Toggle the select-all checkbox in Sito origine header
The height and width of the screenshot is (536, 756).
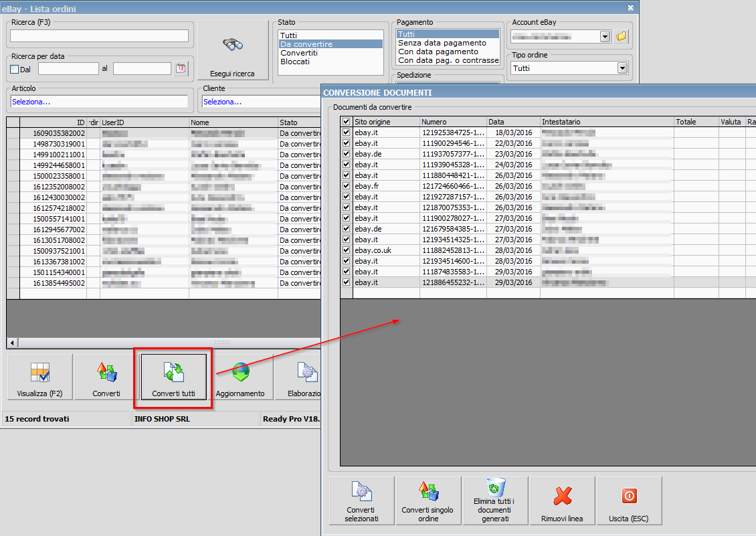point(346,122)
